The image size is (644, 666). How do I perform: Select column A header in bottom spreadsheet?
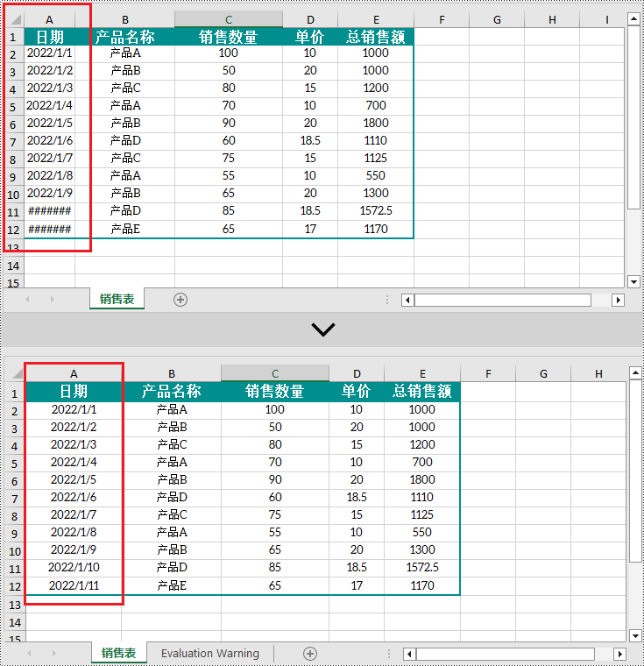pyautogui.click(x=74, y=374)
